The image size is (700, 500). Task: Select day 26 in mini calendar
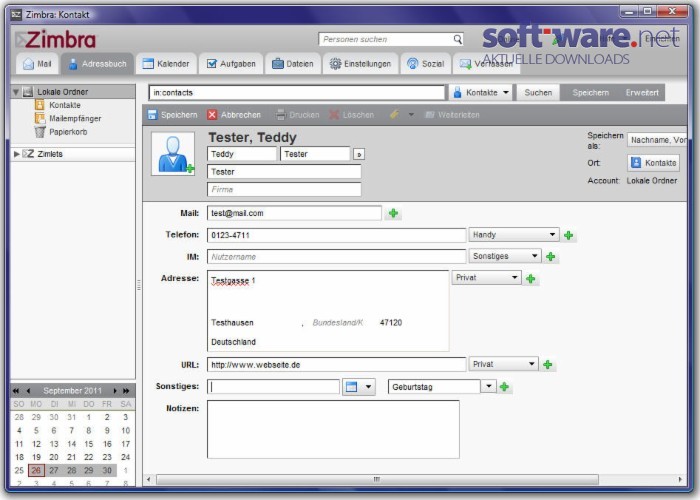point(36,470)
